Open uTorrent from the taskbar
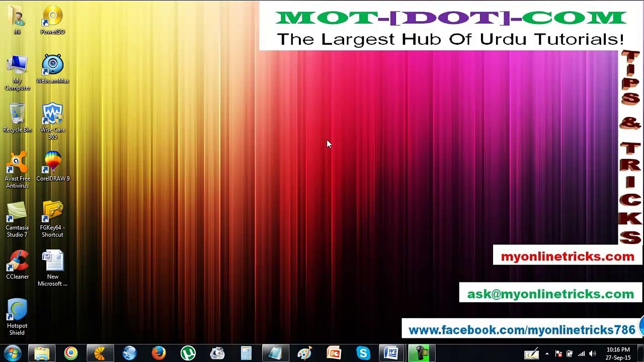The height and width of the screenshot is (362, 644). coord(188,353)
